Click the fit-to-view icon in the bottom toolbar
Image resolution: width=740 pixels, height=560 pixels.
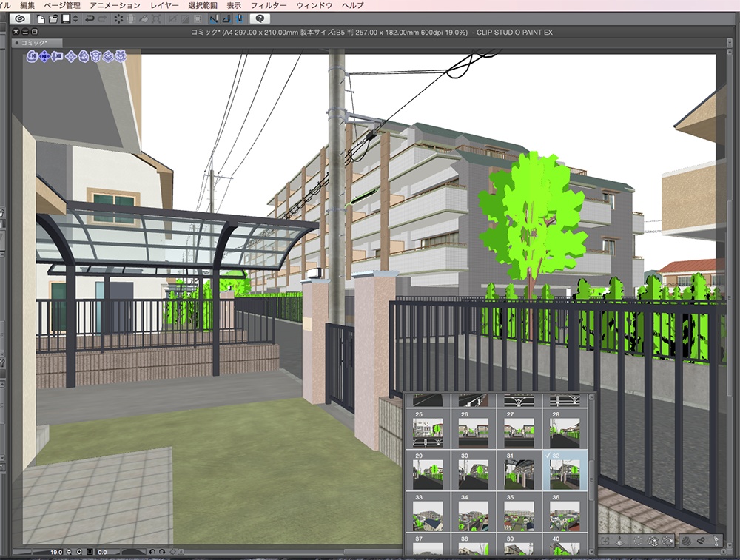tap(605, 541)
